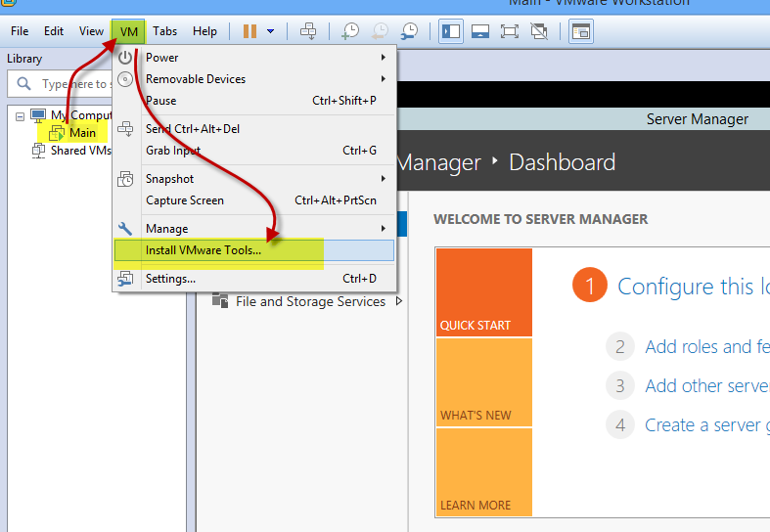Open the View menu
The height and width of the screenshot is (532, 770).
click(91, 31)
